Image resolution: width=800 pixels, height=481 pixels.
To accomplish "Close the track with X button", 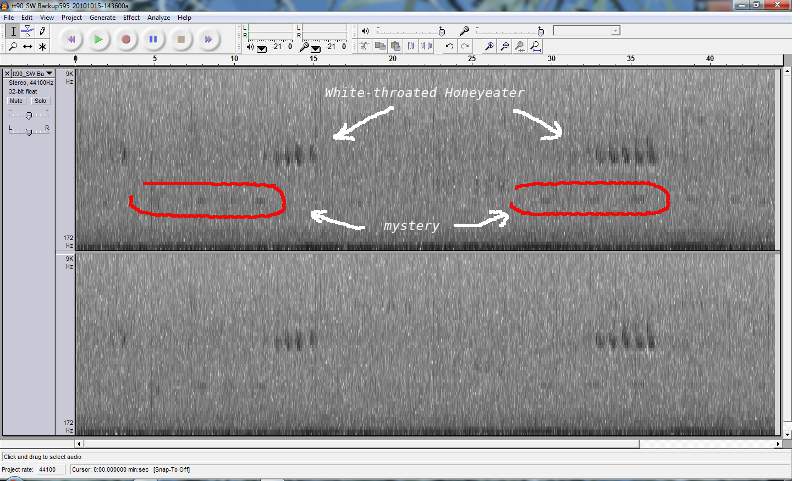I will [7, 73].
